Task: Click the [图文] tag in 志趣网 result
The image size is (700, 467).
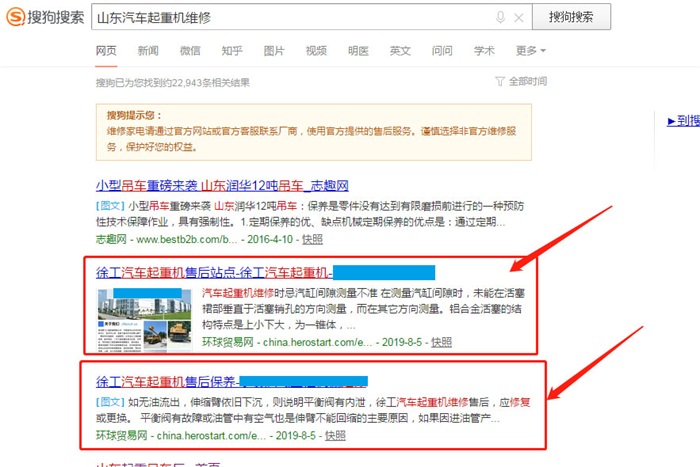Action: pos(110,206)
